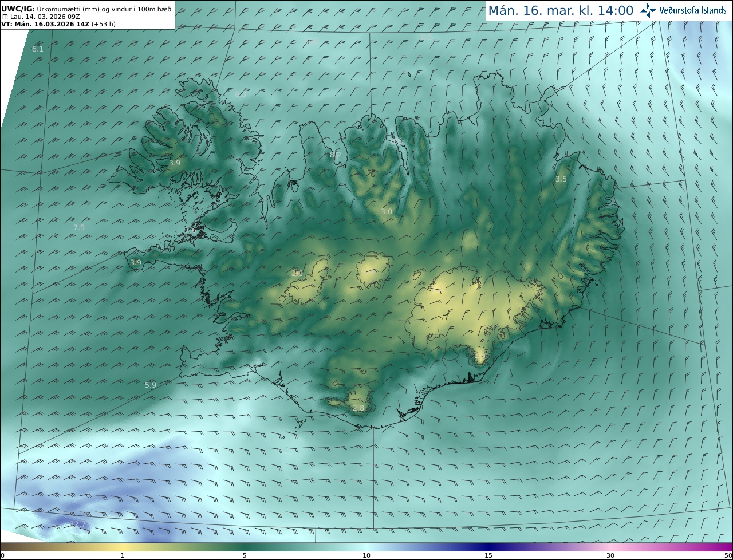Click the 'Mán. 16. mar. kl. 14:00' timestamp
The width and height of the screenshot is (733, 560).
coord(561,10)
